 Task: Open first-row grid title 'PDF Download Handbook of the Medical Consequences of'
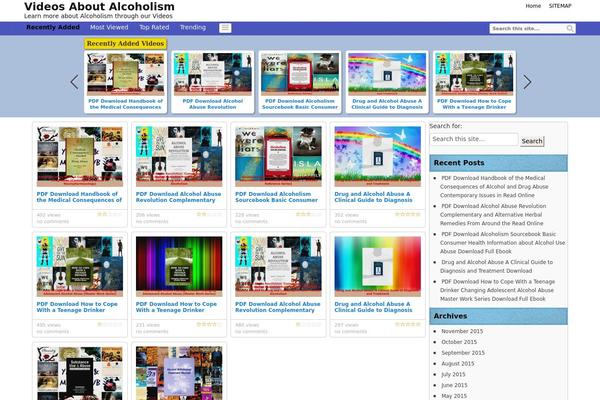pos(79,197)
